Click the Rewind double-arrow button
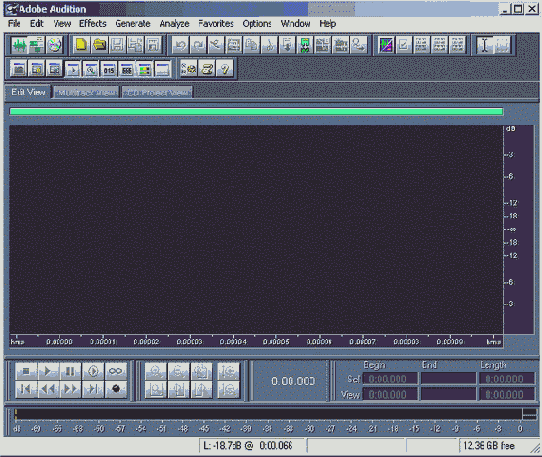 click(x=48, y=389)
